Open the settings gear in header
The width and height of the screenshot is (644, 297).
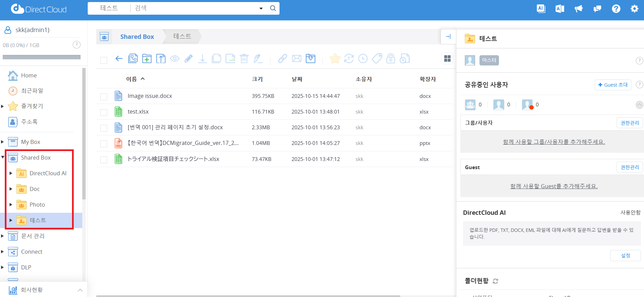pos(634,9)
